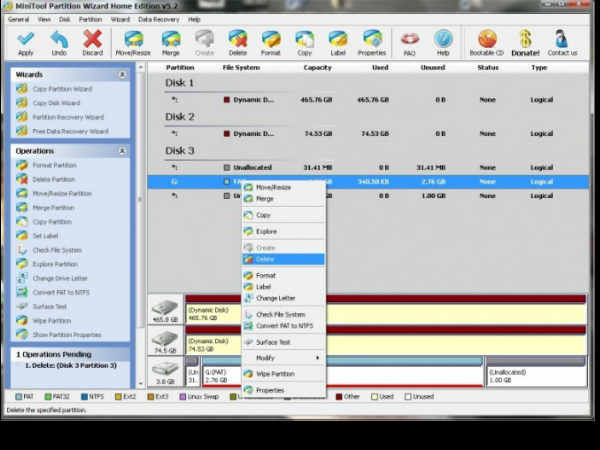The height and width of the screenshot is (450, 600).
Task: Open Properties from the toolbar
Action: tap(372, 43)
